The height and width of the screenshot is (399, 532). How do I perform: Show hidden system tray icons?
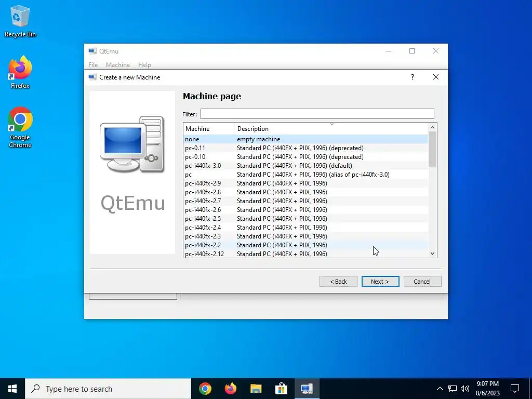pos(440,389)
